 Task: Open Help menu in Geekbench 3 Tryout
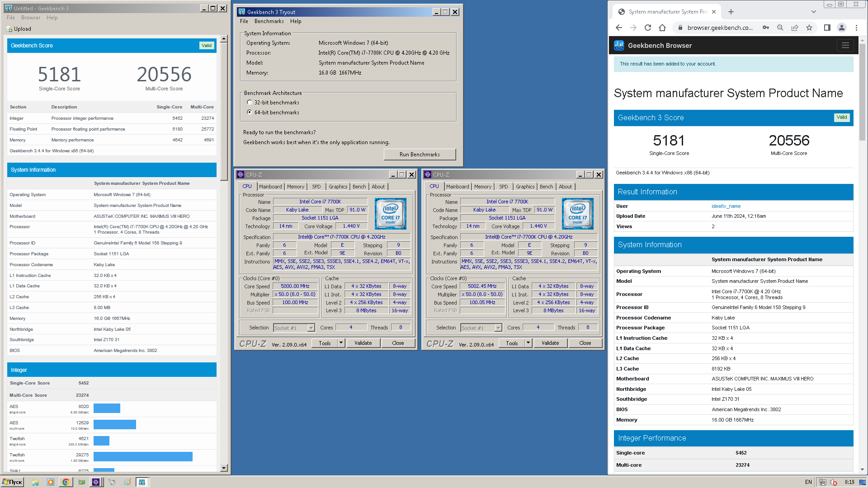point(296,21)
